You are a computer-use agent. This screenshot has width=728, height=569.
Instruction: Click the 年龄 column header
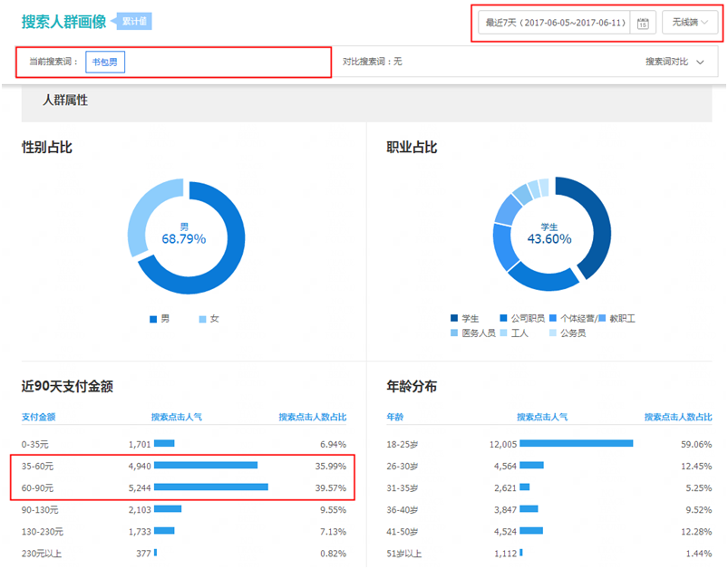click(395, 418)
